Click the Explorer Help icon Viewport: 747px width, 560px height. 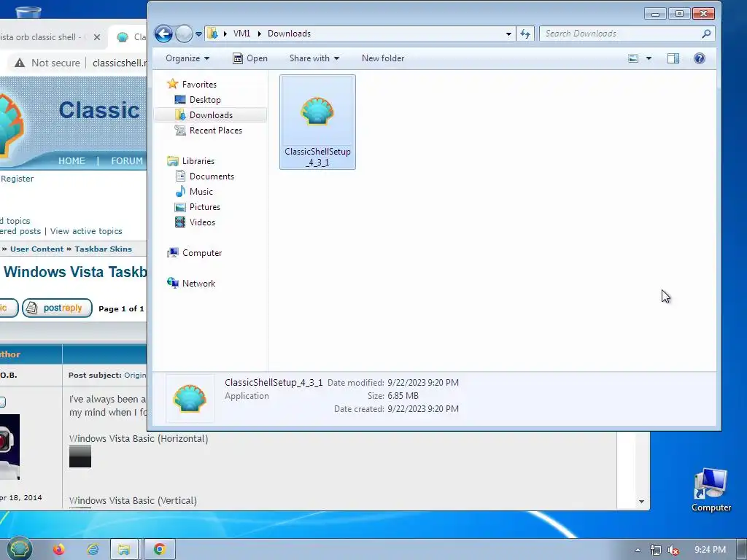699,58
